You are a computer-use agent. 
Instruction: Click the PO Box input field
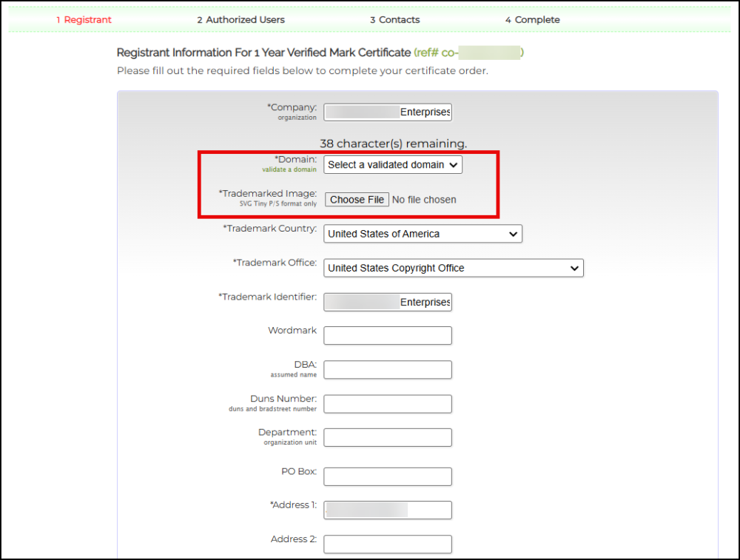(387, 476)
